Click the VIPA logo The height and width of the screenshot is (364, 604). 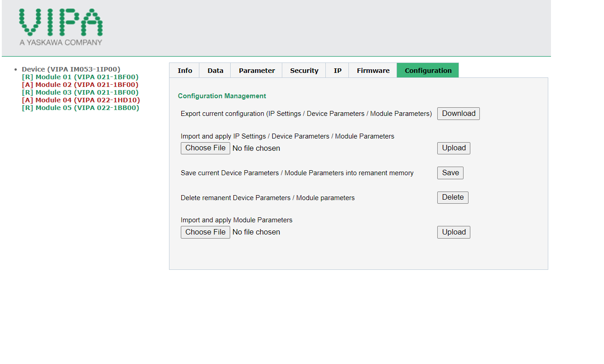[x=61, y=27]
